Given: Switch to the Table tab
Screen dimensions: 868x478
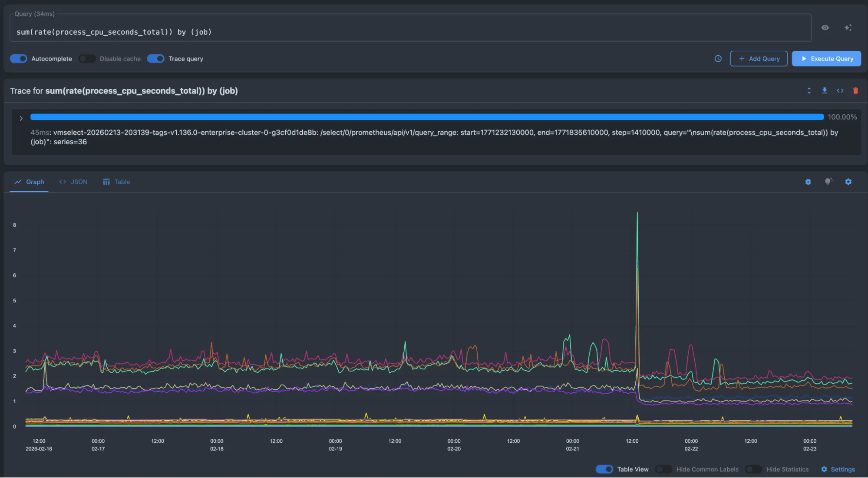Looking at the screenshot, I should click(116, 182).
